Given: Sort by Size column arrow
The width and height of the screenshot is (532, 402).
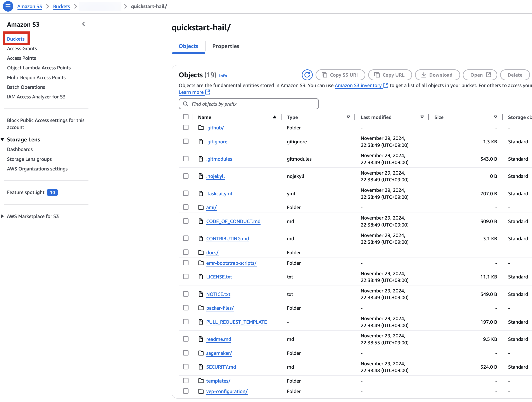Looking at the screenshot, I should [x=496, y=117].
